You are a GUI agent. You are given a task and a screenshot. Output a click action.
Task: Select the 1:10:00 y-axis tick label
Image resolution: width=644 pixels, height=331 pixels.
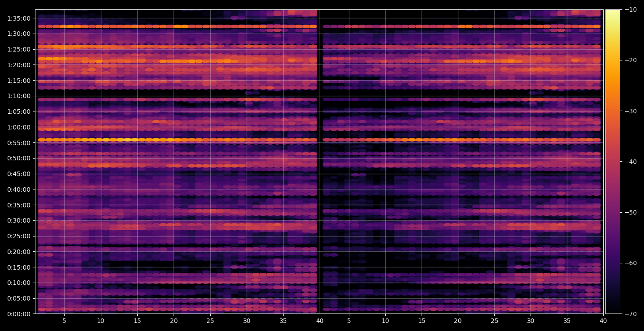pos(19,96)
